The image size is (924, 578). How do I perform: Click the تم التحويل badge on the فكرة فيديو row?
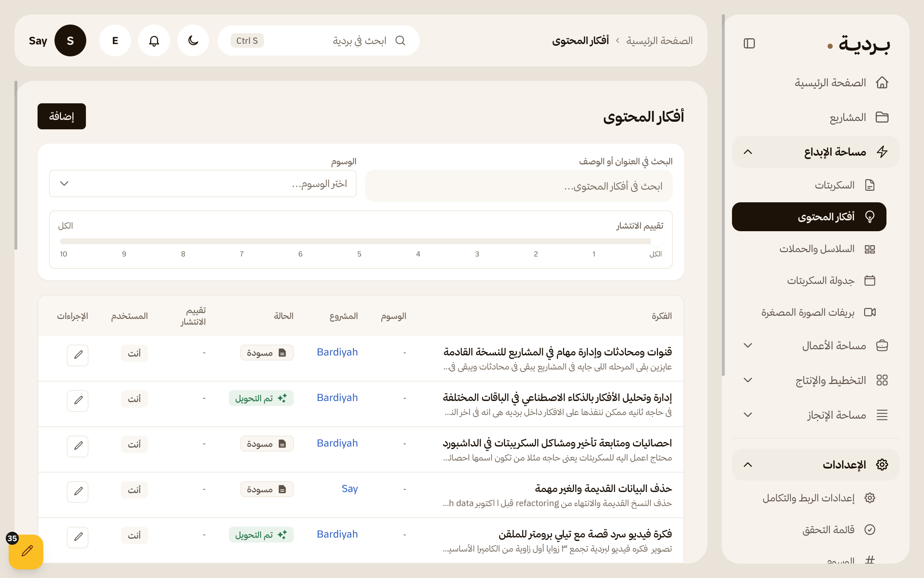261,535
